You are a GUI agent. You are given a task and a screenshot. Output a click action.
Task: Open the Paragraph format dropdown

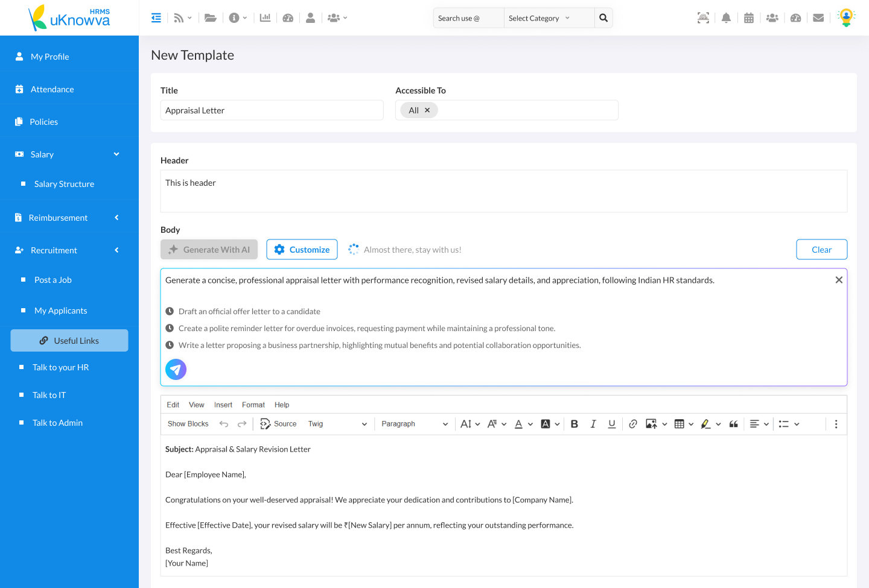coord(414,424)
